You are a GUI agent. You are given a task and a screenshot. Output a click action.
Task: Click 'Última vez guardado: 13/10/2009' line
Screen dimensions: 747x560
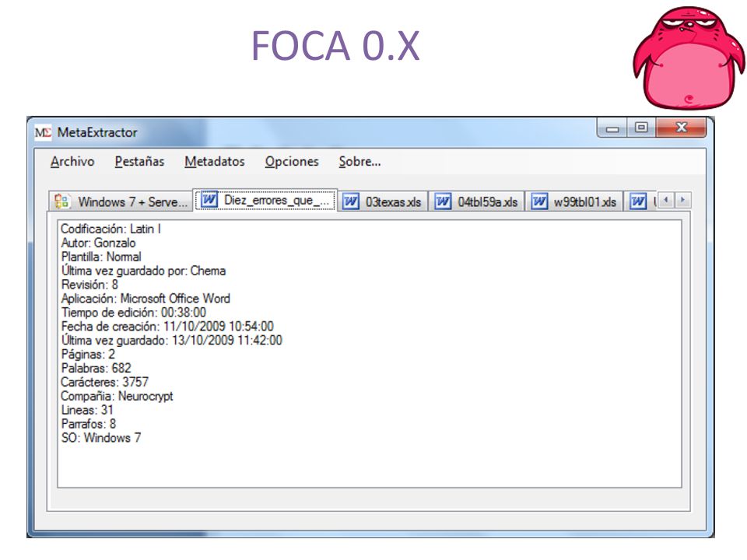[x=172, y=340]
